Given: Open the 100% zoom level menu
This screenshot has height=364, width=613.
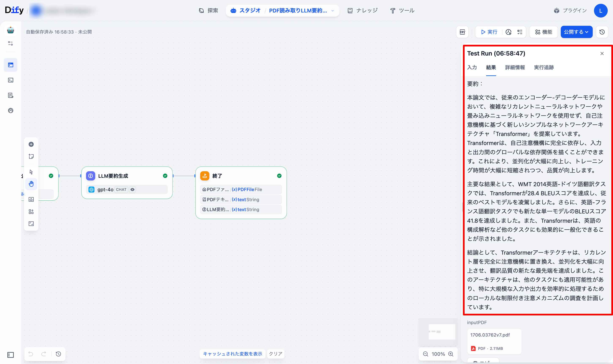Looking at the screenshot, I should (x=438, y=354).
